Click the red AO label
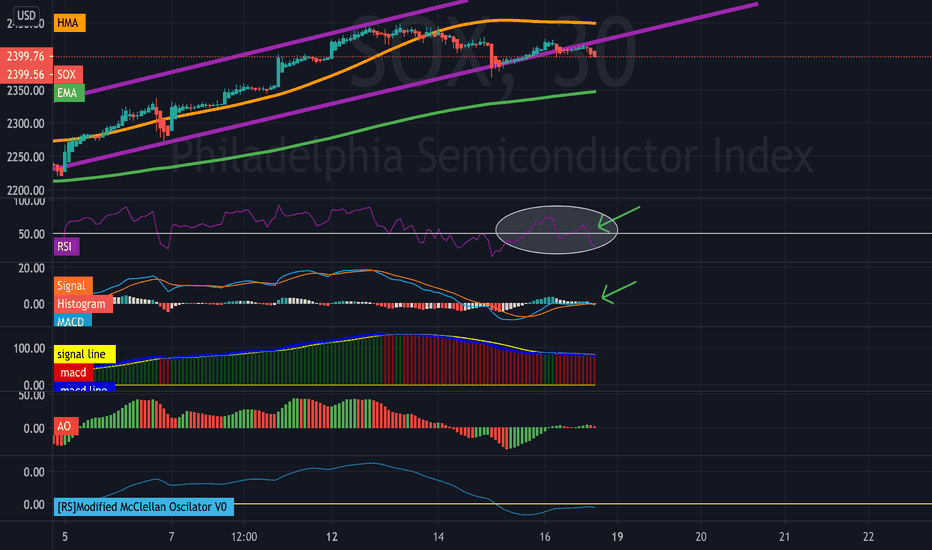The height and width of the screenshot is (550, 932). pyautogui.click(x=65, y=426)
